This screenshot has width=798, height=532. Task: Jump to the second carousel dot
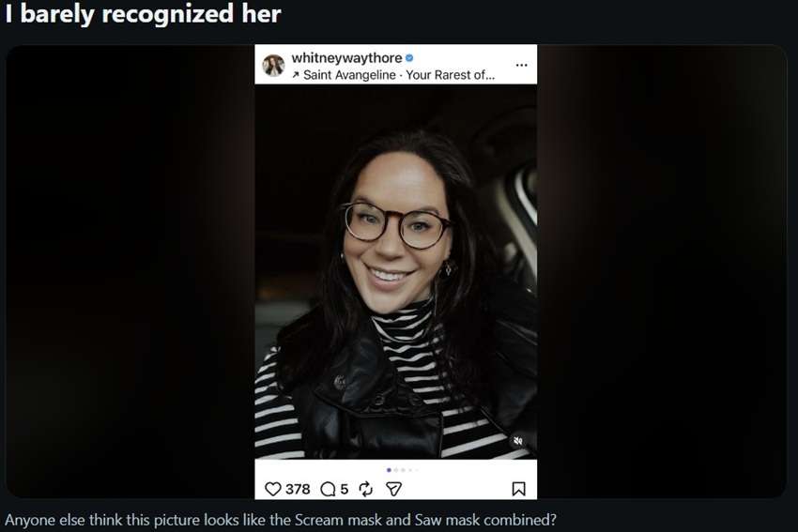(x=396, y=470)
